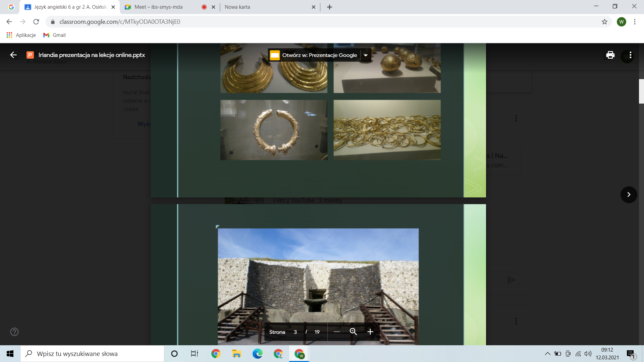Click the page number field showing 3
Viewport: 644px width, 362px height.
(x=295, y=332)
